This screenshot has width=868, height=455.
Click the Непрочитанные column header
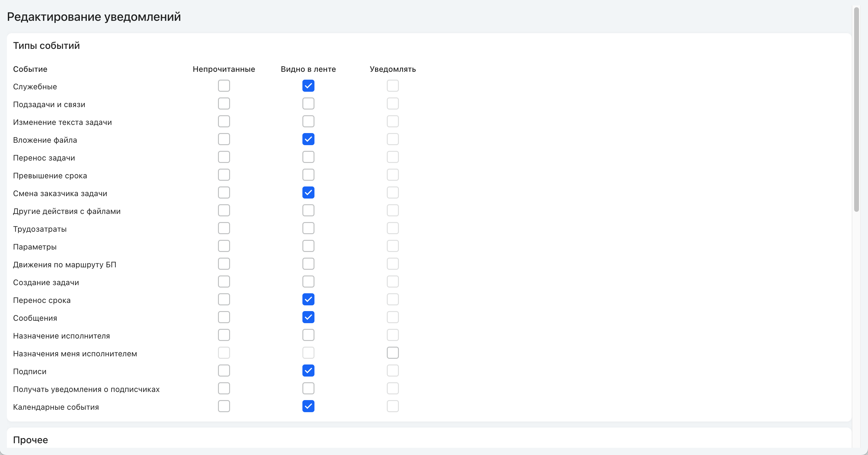click(224, 69)
